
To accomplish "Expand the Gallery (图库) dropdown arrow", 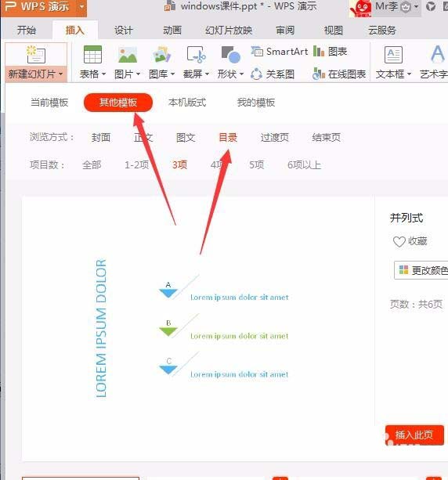I will [173, 74].
